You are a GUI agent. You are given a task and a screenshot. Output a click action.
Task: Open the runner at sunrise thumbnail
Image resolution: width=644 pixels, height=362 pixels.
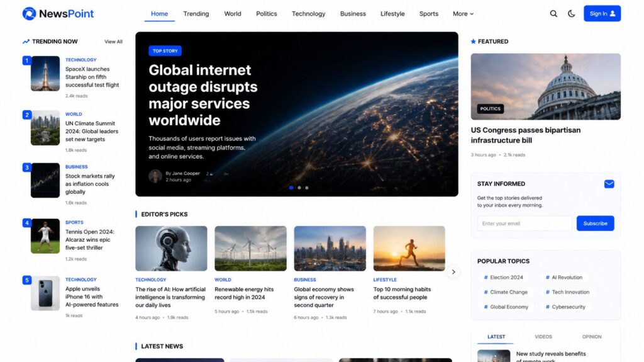point(409,248)
